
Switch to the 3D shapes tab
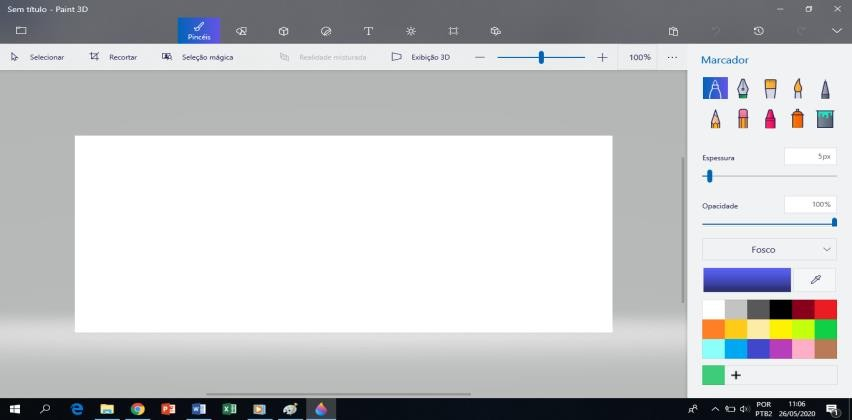(283, 31)
